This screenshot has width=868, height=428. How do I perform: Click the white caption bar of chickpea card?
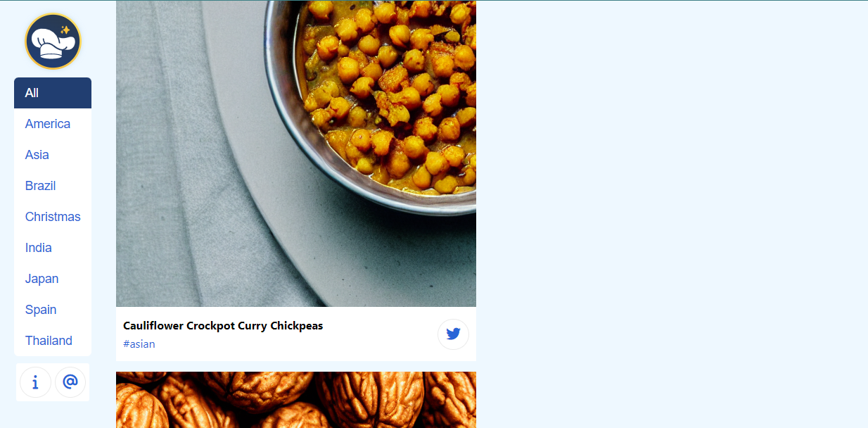coord(296,334)
